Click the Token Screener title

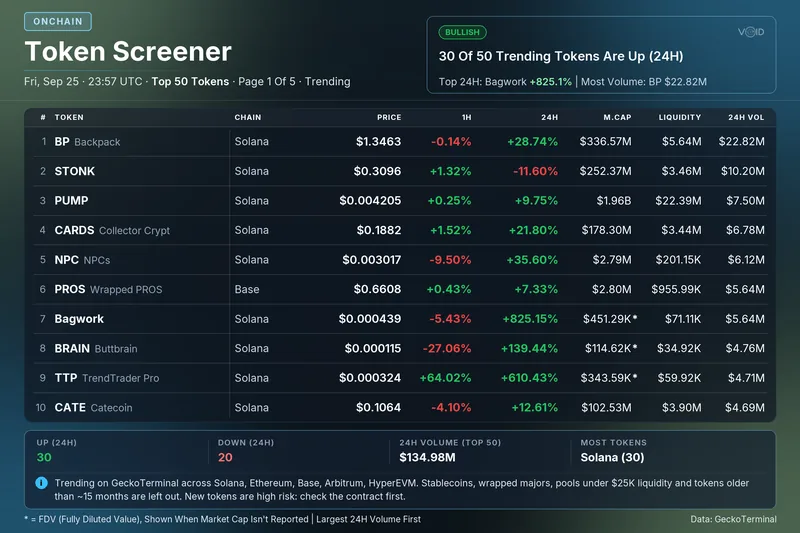click(x=128, y=52)
